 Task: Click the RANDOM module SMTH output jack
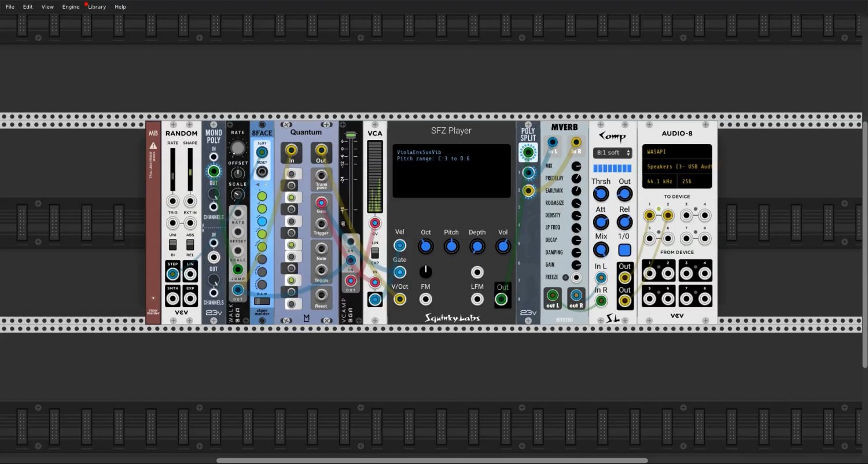click(x=172, y=299)
